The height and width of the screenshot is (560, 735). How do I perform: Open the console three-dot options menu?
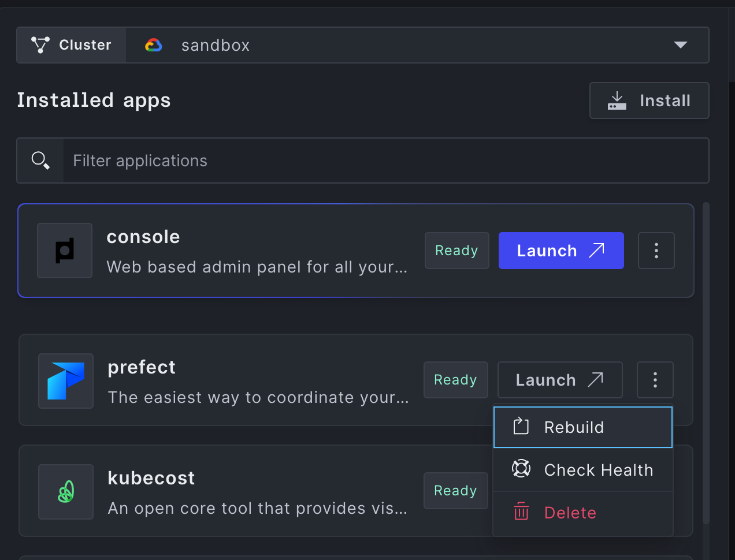656,251
